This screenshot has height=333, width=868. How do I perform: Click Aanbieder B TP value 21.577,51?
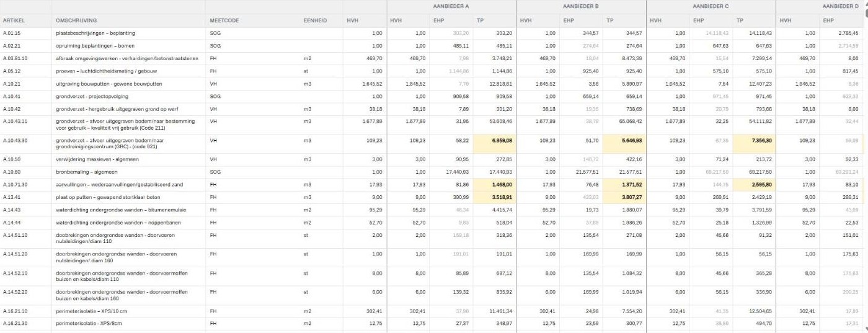pos(631,172)
